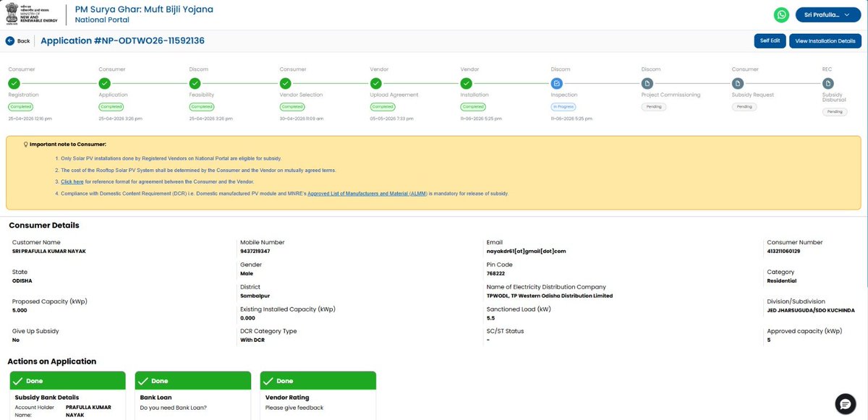The height and width of the screenshot is (420, 868).
Task: Open the chat support bubble icon
Action: pos(845,403)
